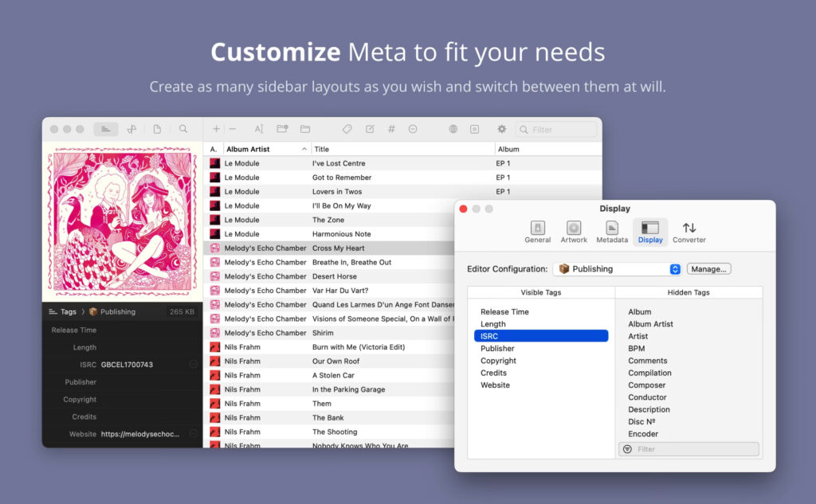This screenshot has height=504, width=816.
Task: Open the Metadata preferences tab
Action: 612,232
